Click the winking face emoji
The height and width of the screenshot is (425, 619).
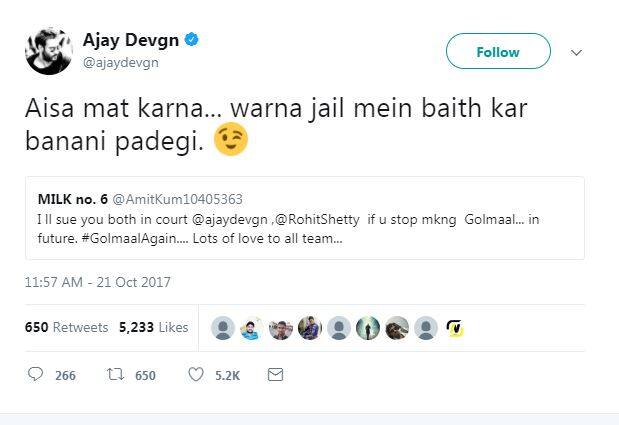231,141
